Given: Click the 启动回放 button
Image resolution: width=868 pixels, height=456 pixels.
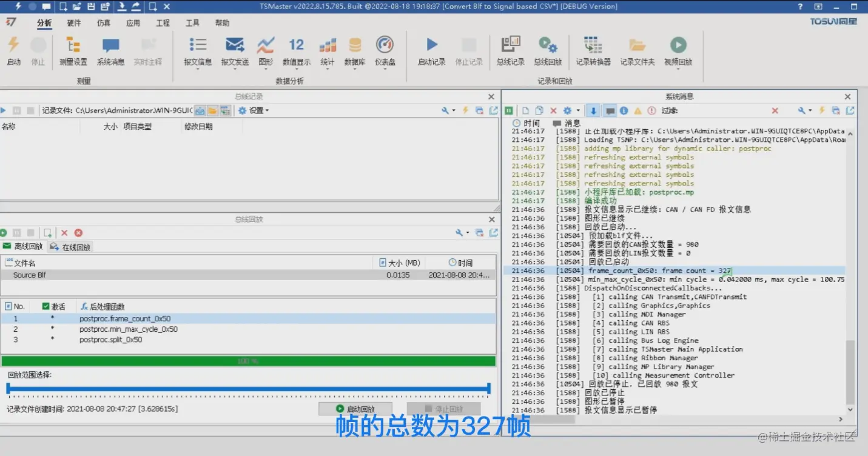Looking at the screenshot, I should 355,409.
